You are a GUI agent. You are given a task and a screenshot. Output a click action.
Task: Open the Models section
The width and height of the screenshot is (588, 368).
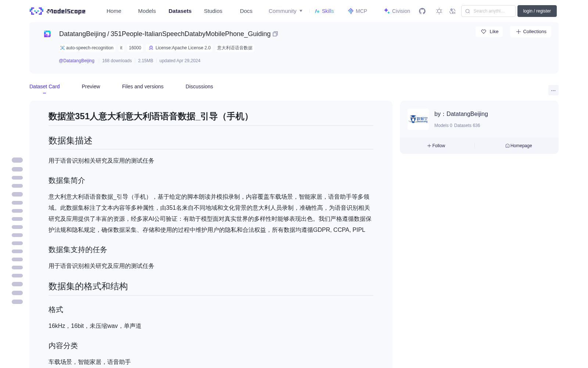pos(147,11)
